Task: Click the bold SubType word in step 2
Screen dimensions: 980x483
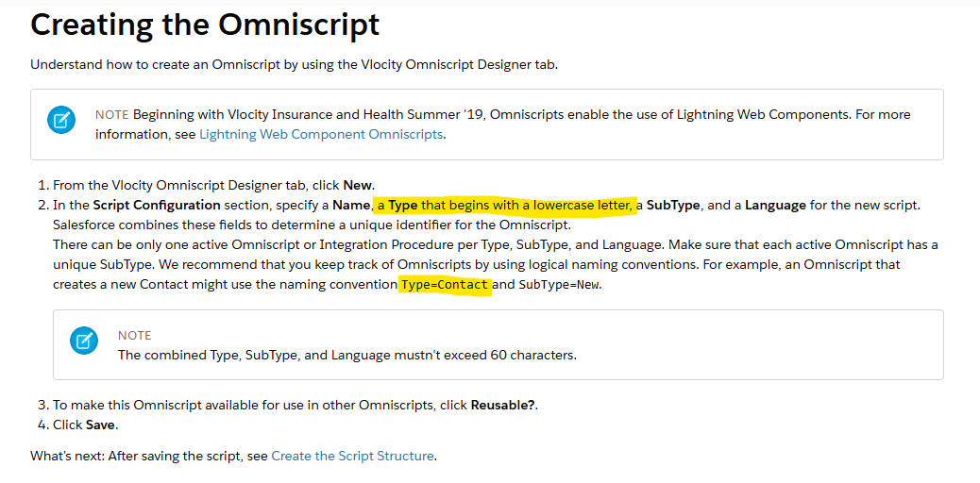Action: tap(673, 206)
